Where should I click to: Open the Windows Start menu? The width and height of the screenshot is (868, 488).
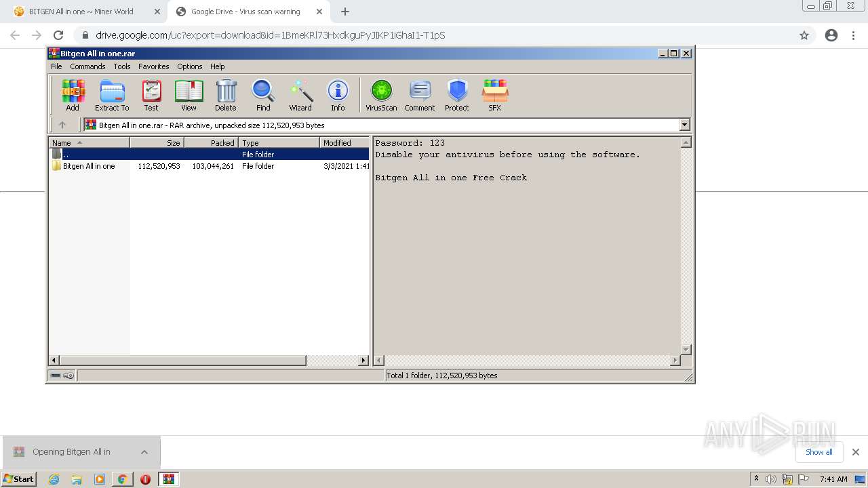[19, 479]
